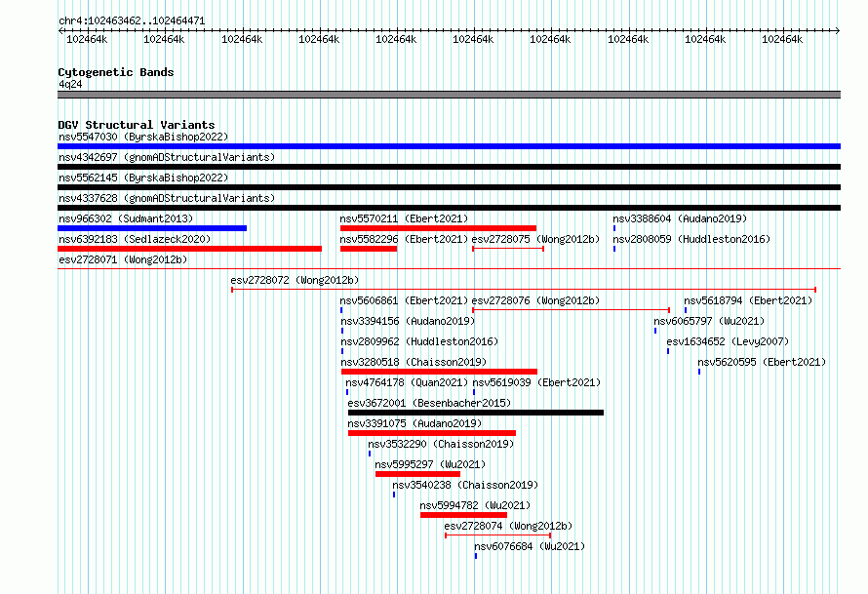Click left arrow of the coordinate ruler
Image resolution: width=868 pixels, height=594 pixels.
pos(60,30)
